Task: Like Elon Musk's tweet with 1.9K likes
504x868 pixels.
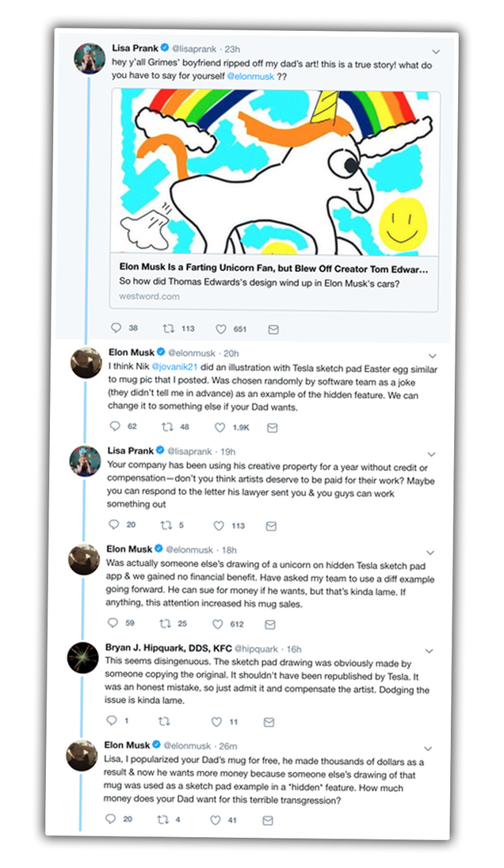Action: point(220,427)
